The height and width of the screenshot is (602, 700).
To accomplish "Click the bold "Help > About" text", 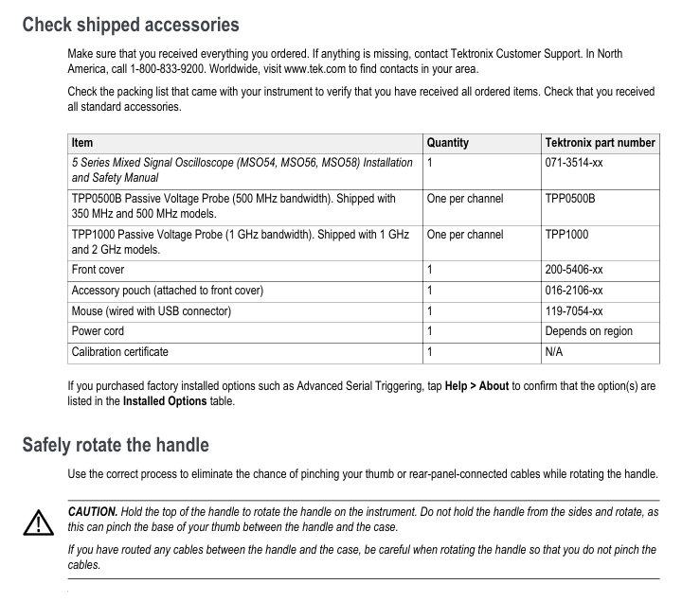I will pyautogui.click(x=476, y=386).
